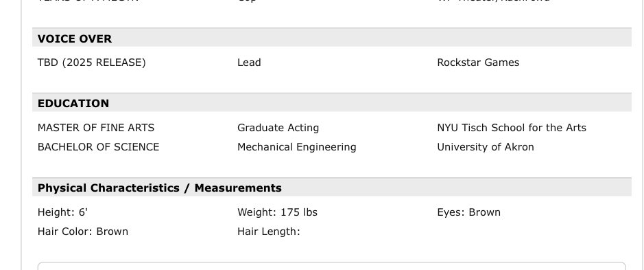Screen dimensions: 644x270
Task: Select the VOICE OVER section header
Action: 74,38
